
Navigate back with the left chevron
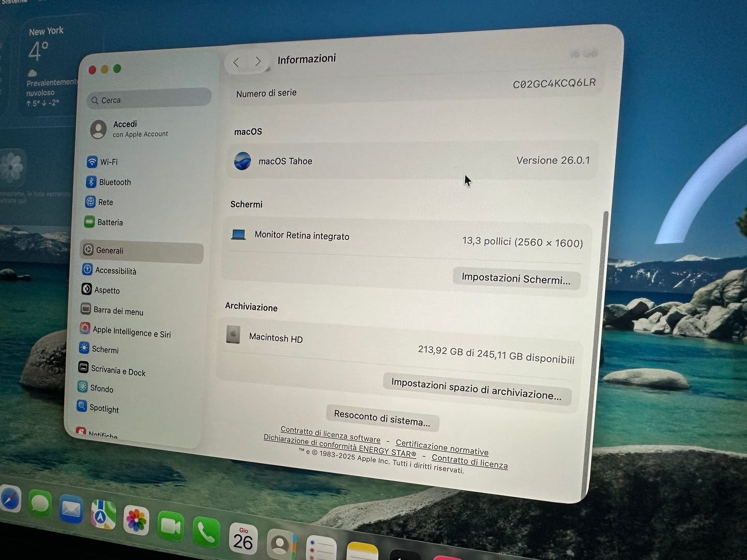click(237, 62)
